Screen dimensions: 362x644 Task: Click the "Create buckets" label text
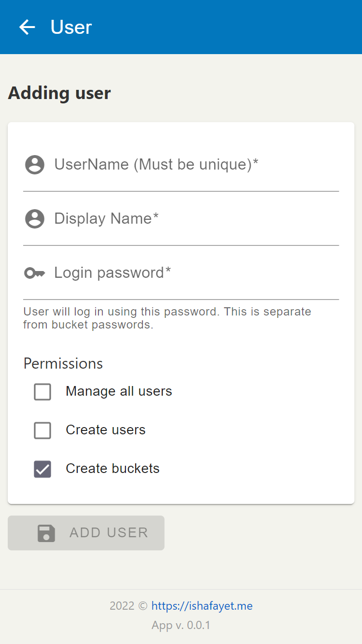tap(112, 469)
